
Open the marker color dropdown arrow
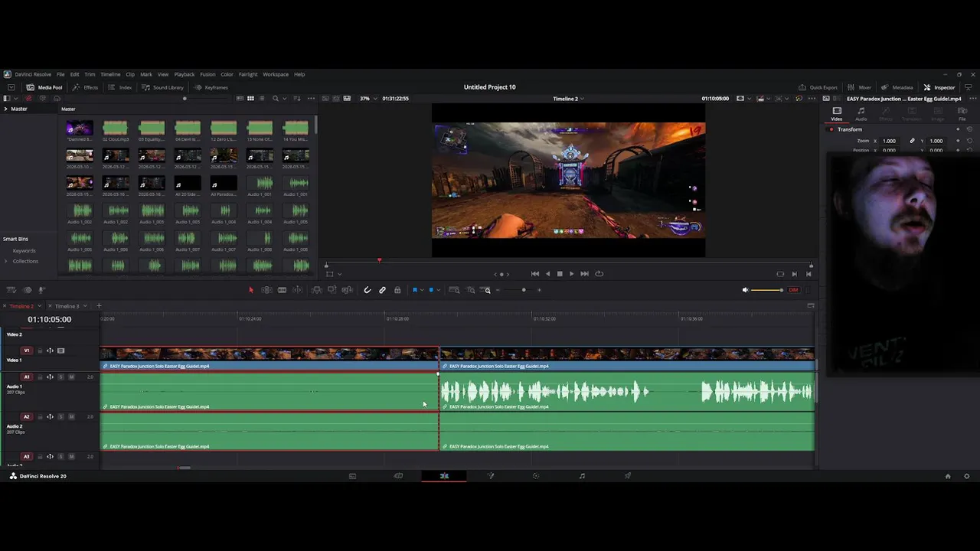click(438, 291)
